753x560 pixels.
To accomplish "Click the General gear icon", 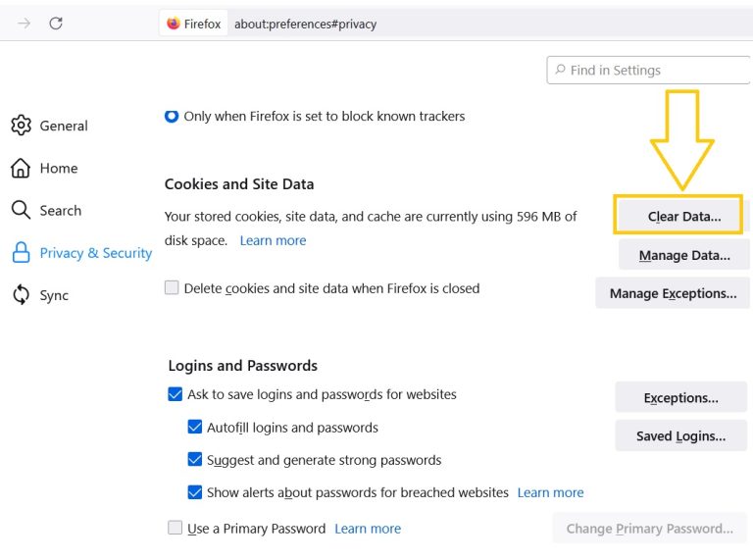I will pos(22,126).
